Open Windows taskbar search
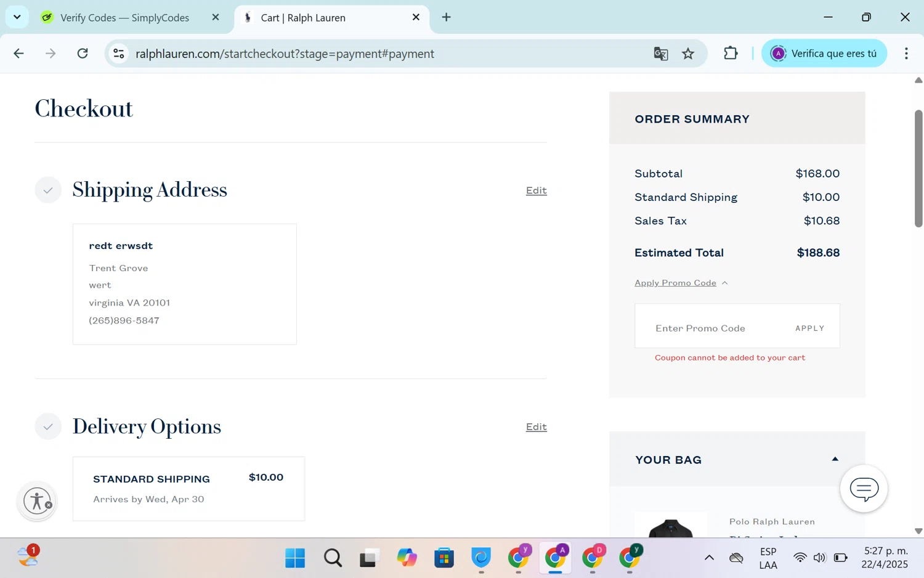The height and width of the screenshot is (578, 924). tap(333, 558)
